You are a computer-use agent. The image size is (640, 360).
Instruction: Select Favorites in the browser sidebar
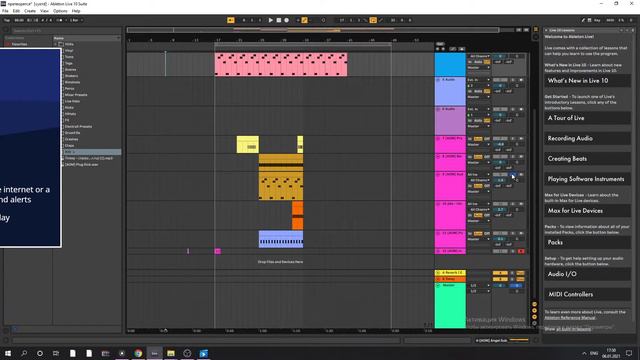[x=19, y=44]
